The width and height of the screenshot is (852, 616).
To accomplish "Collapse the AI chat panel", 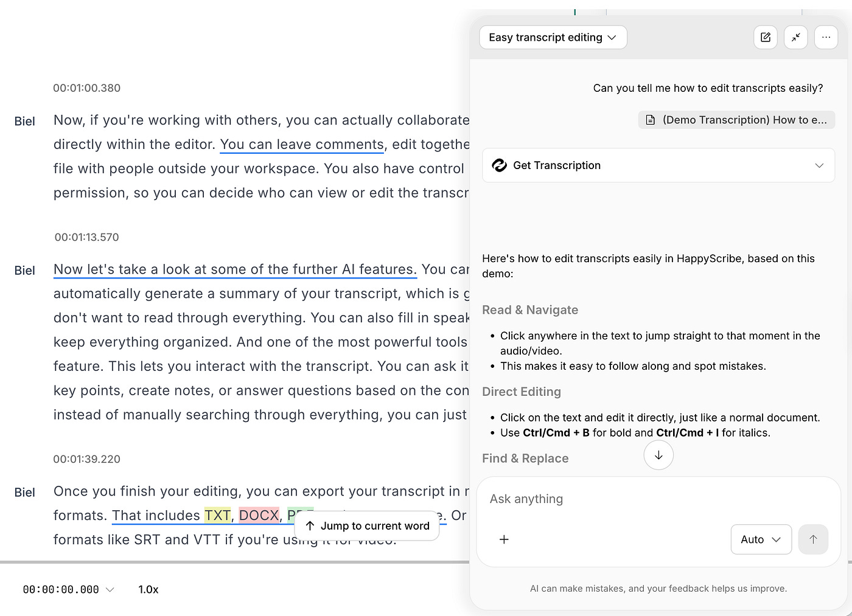I will coord(796,37).
